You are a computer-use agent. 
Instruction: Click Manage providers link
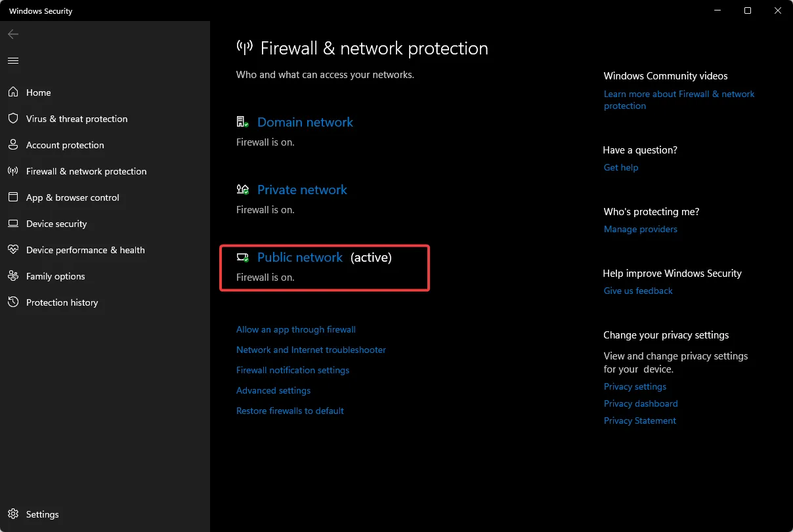[x=641, y=229]
